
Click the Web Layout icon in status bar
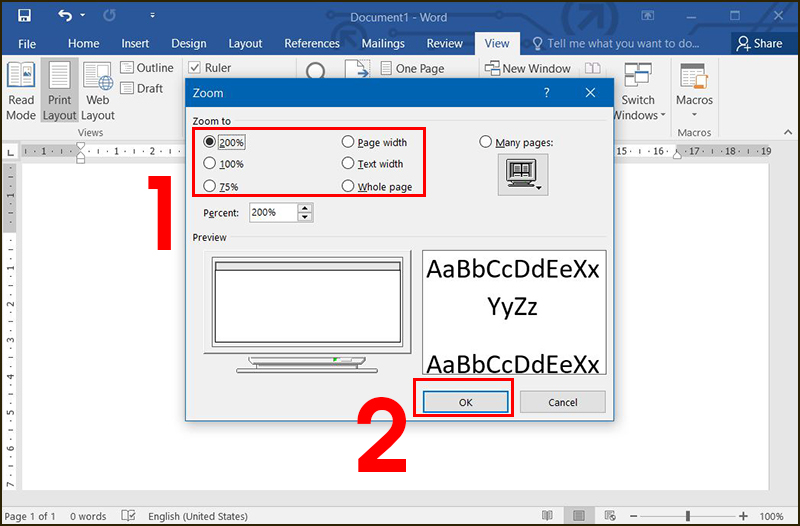tap(610, 516)
